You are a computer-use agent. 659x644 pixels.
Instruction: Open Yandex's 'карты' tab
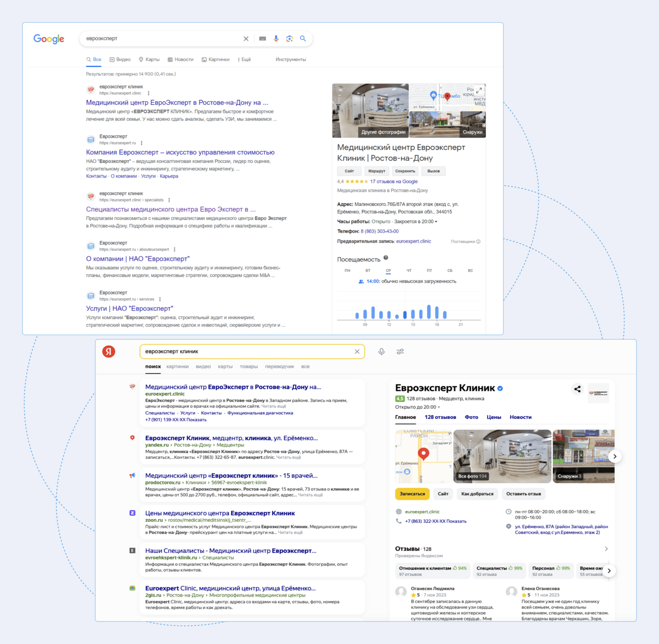(225, 367)
